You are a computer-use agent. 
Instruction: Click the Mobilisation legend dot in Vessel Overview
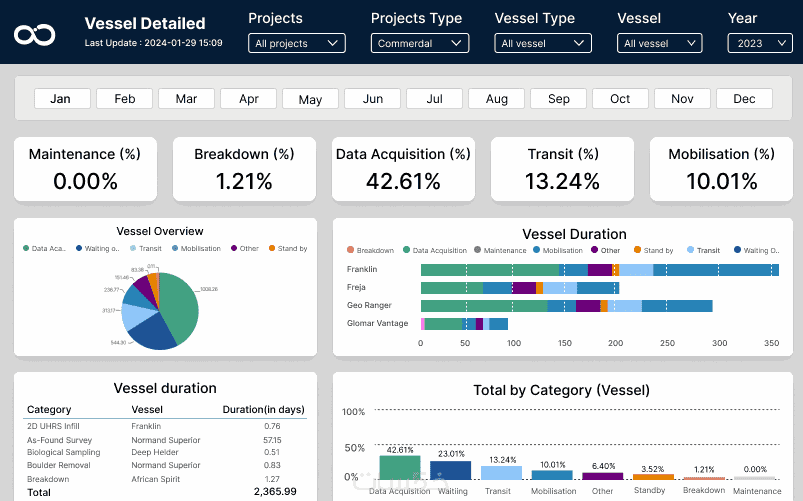175,248
